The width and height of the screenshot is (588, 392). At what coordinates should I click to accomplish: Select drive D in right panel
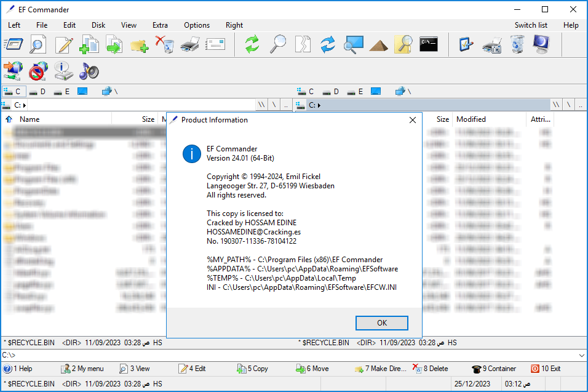331,92
